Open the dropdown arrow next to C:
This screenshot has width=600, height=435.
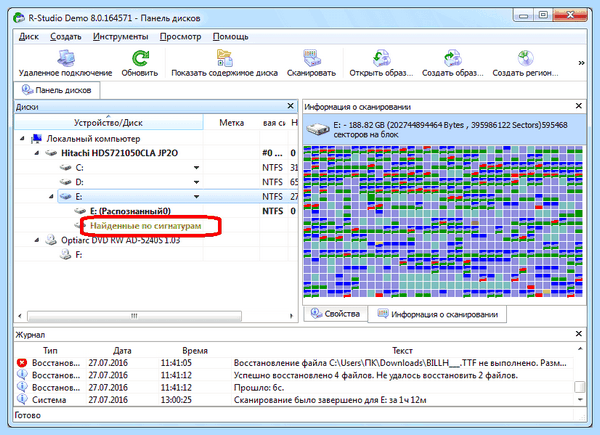click(196, 168)
